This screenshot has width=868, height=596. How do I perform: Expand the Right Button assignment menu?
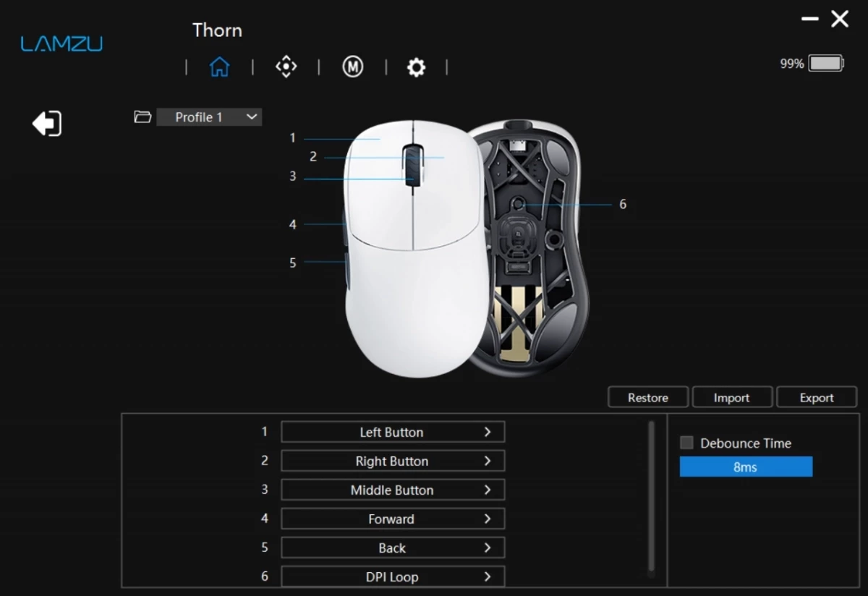[393, 461]
